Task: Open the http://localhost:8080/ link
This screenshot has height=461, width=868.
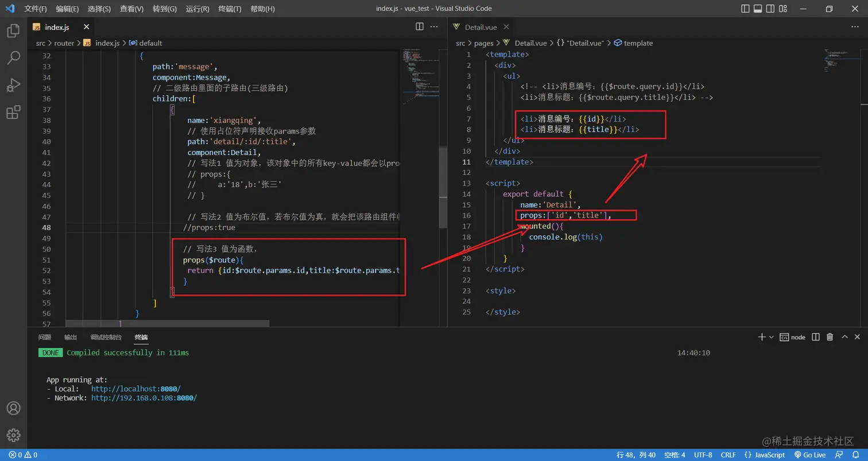Action: [136, 389]
